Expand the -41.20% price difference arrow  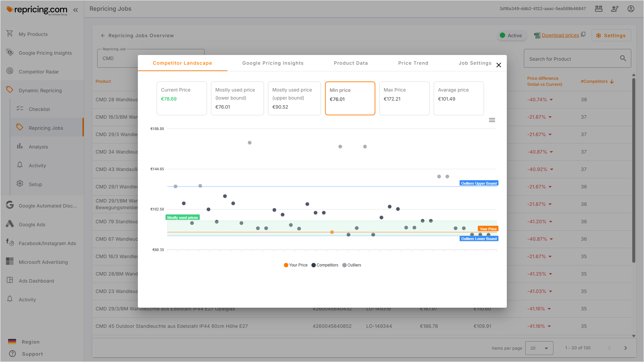(551, 222)
